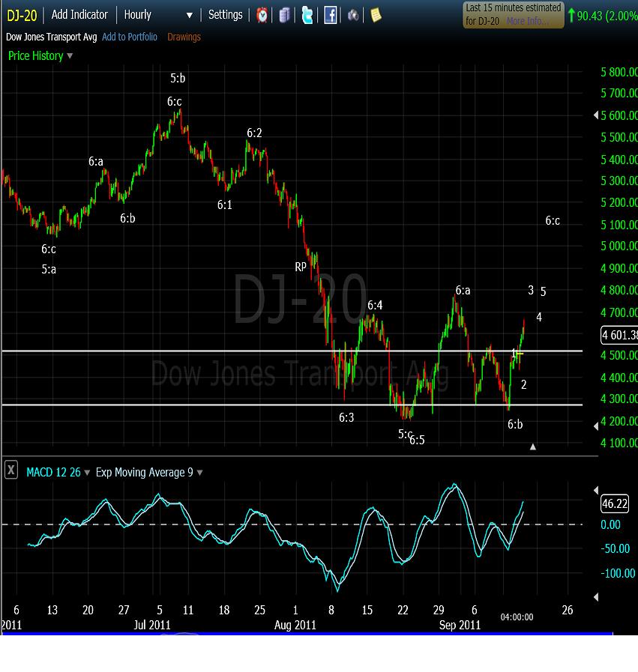Click the stacked documents database icon

(x=285, y=16)
